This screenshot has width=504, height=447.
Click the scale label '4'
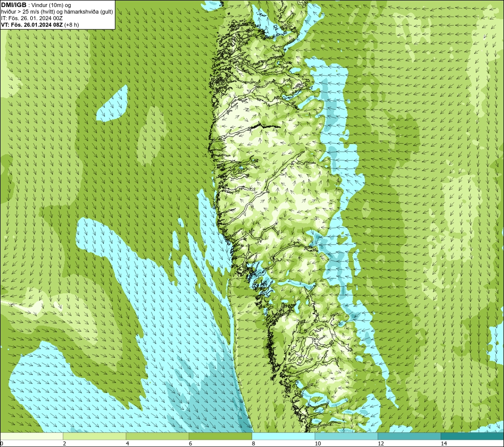[128, 443]
